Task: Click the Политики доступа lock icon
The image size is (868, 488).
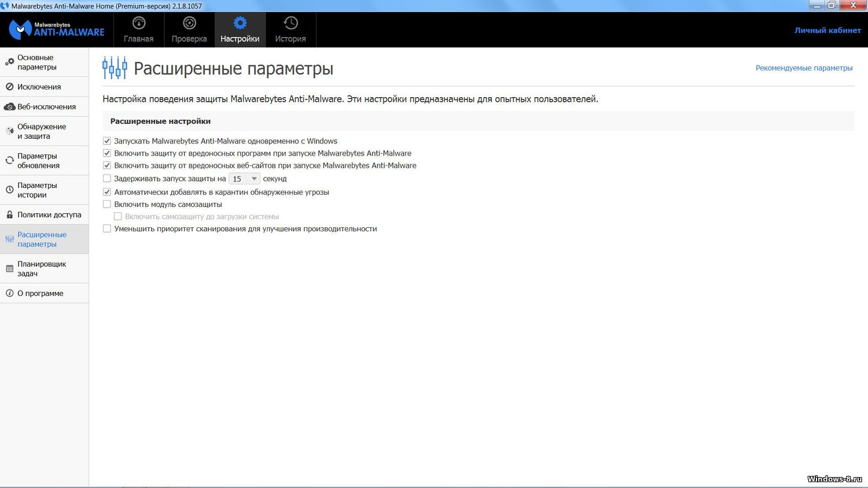Action: pos(9,215)
